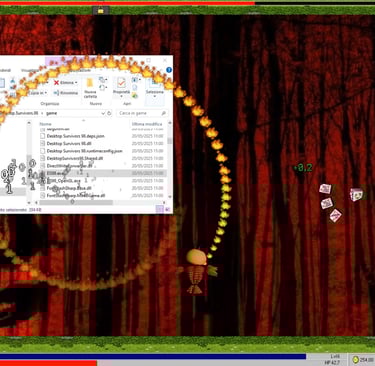The height and width of the screenshot is (366, 375).
Task: Open the Proprietà checkmark icon
Action: pos(121,82)
